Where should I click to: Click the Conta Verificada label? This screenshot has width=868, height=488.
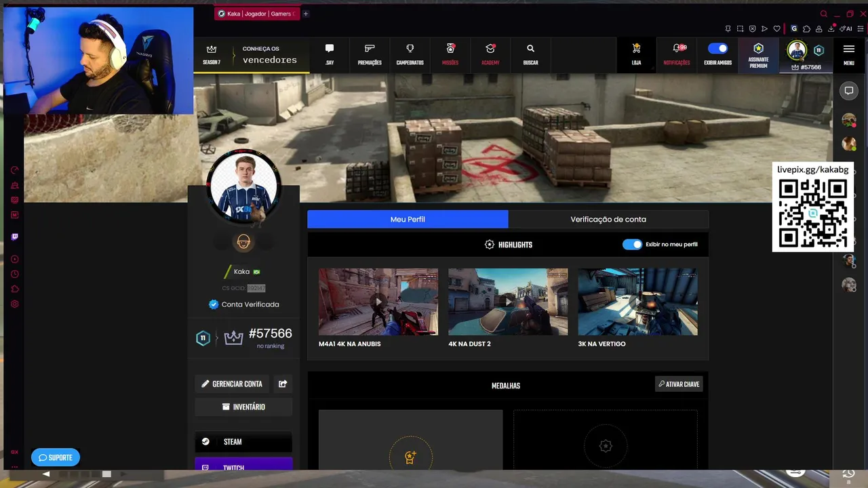tap(250, 304)
